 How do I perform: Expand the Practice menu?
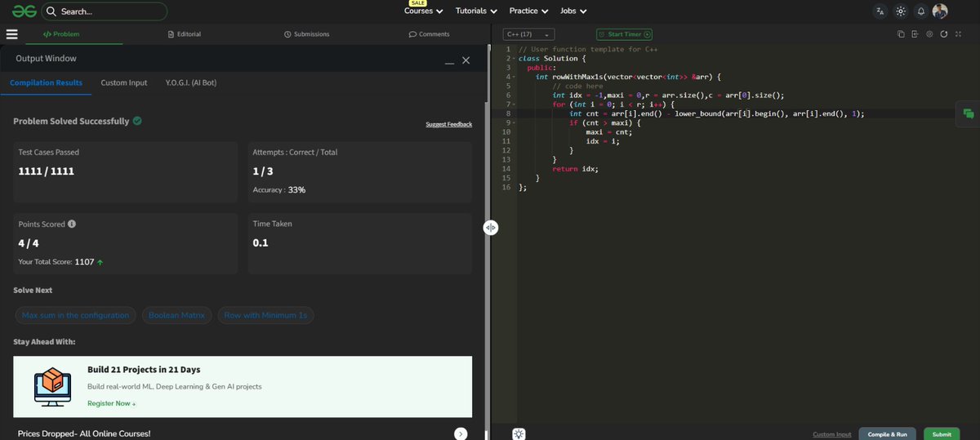[529, 11]
